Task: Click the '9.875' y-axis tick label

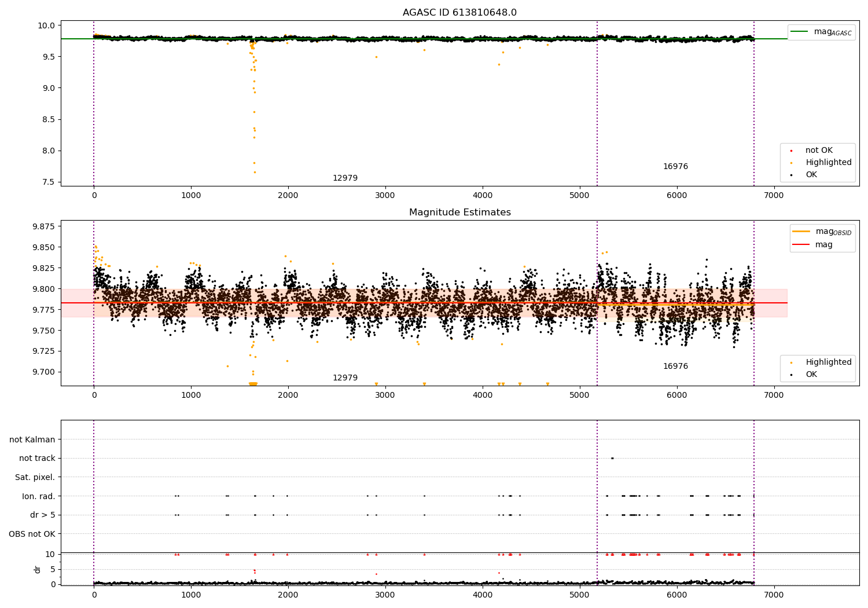Action: click(x=43, y=226)
